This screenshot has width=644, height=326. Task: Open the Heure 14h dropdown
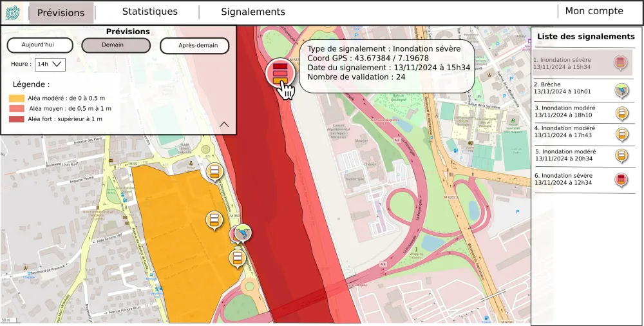(x=50, y=64)
